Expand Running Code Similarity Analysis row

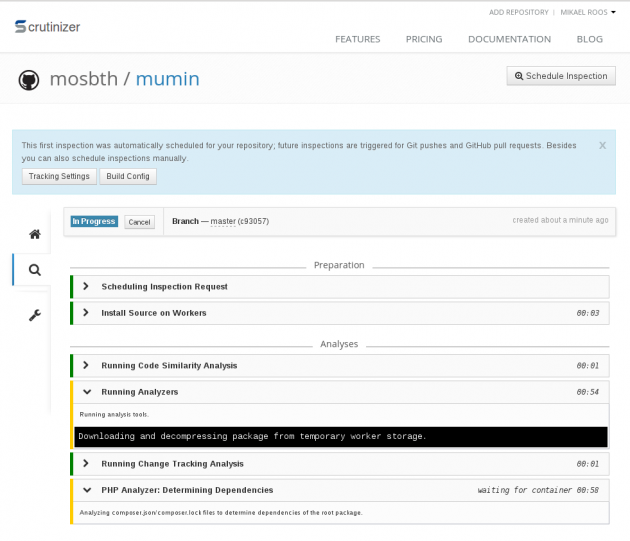(340, 365)
